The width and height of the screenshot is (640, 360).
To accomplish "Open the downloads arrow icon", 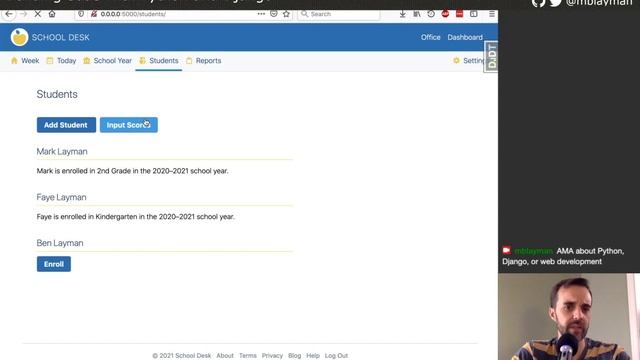I will coord(402,14).
